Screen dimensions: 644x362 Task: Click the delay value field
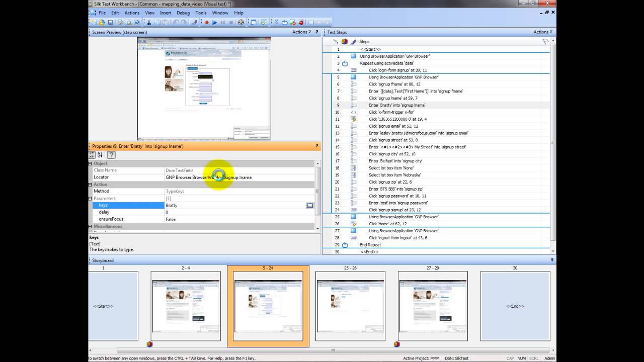coord(240,212)
